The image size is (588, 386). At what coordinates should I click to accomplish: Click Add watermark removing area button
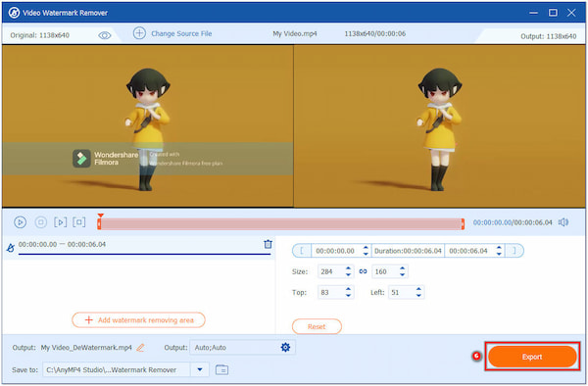[x=139, y=320]
